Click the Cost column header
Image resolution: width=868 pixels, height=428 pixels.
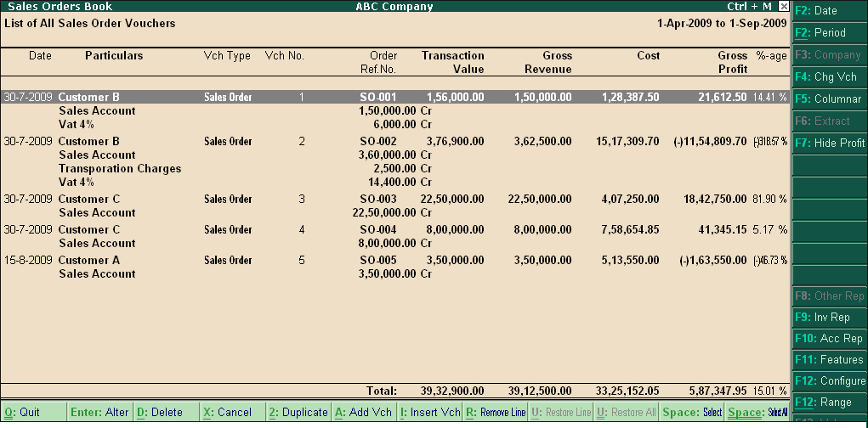pyautogui.click(x=648, y=56)
